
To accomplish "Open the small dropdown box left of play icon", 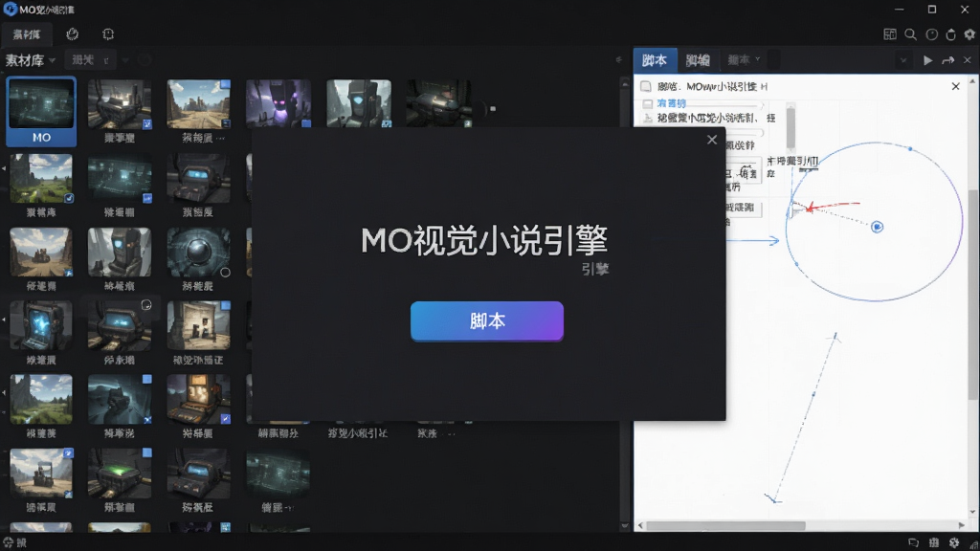I will tap(902, 60).
